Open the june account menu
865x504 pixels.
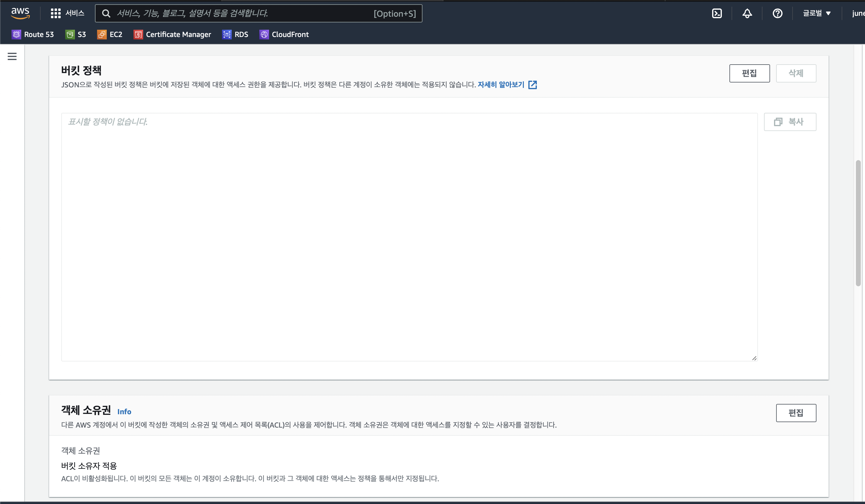[858, 13]
